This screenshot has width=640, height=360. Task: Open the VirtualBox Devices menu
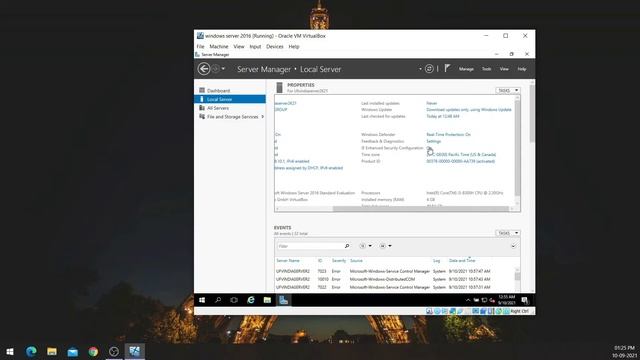(275, 47)
